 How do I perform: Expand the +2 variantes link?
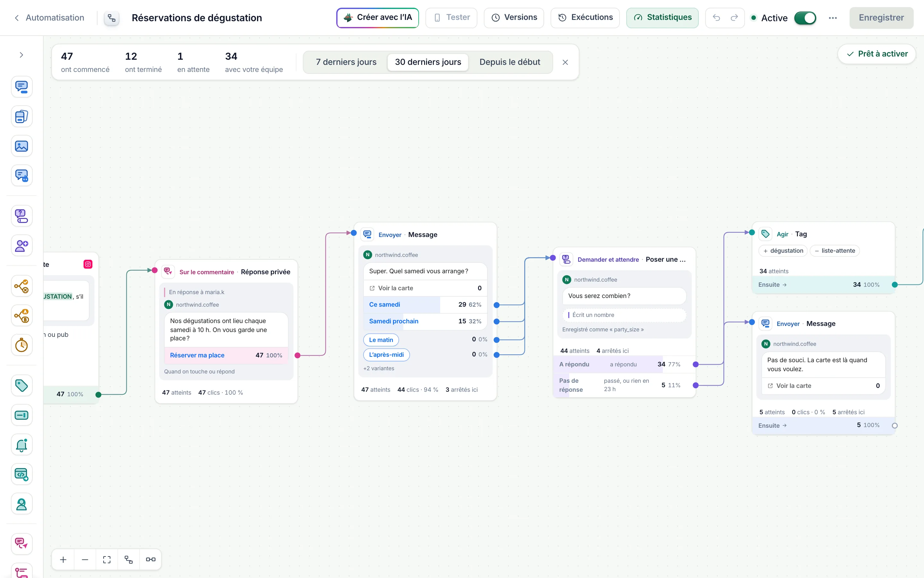tap(379, 369)
